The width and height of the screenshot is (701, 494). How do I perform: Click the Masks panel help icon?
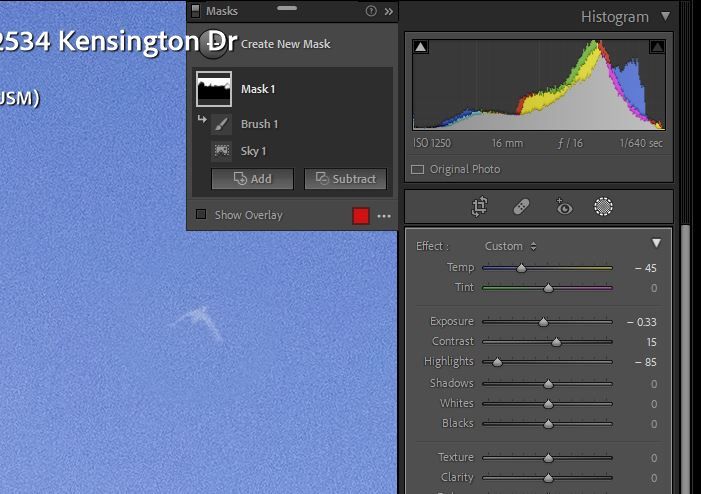coord(371,11)
